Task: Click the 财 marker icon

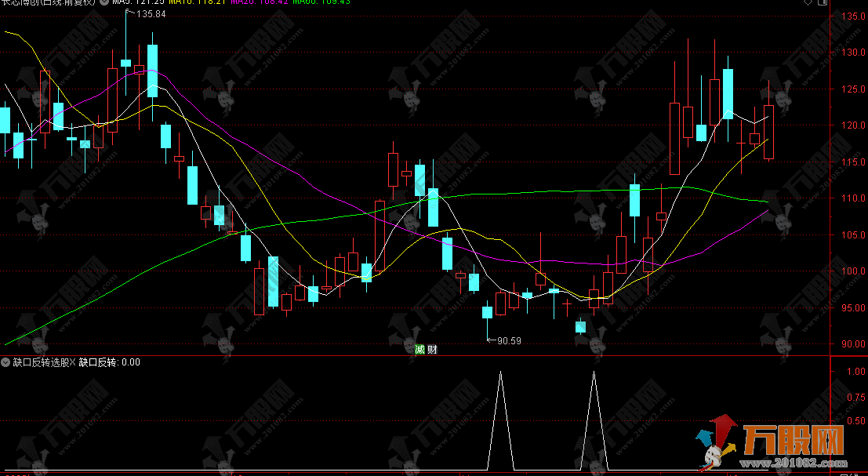Action: click(x=430, y=350)
